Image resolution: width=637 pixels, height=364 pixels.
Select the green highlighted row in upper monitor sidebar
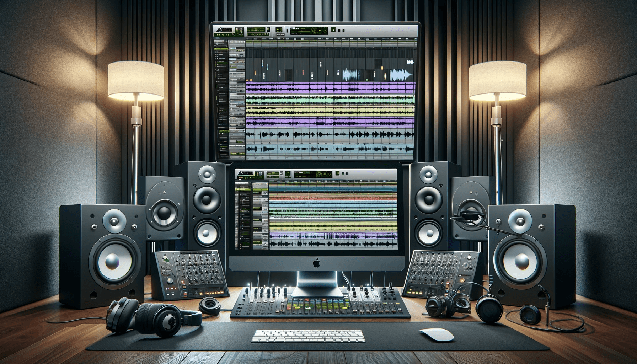(x=221, y=49)
